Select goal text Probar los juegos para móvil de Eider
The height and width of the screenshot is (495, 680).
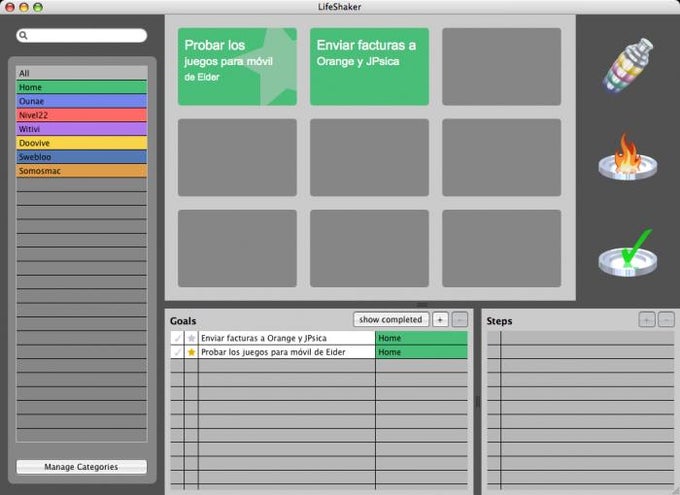point(273,352)
